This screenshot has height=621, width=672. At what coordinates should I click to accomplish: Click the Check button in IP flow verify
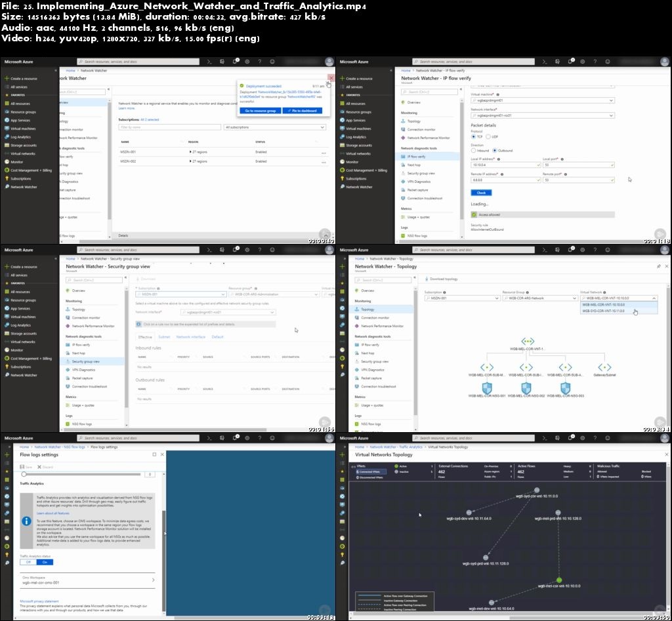coord(481,193)
